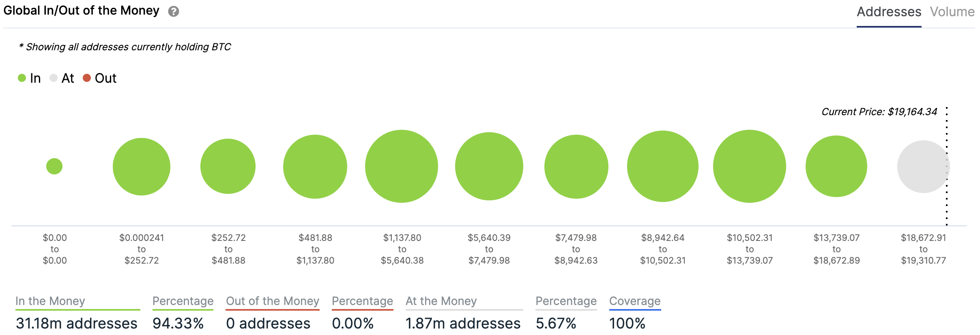980x335 pixels.
Task: Select the $1,137.80 to $5,640.38 bubble
Action: click(x=402, y=166)
